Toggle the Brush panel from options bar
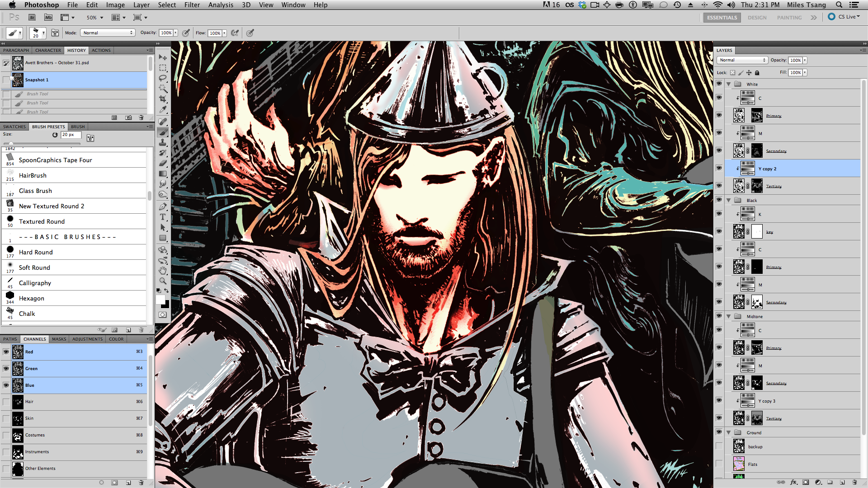868x488 pixels. click(55, 33)
